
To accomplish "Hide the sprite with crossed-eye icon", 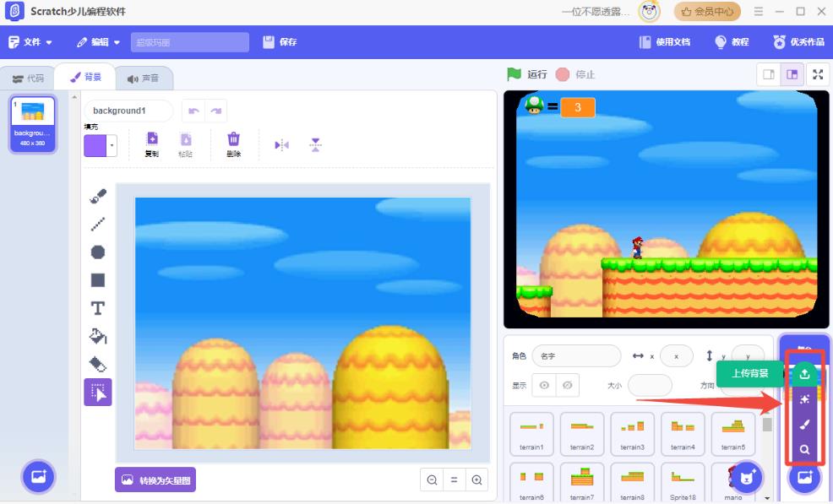I will coord(568,385).
